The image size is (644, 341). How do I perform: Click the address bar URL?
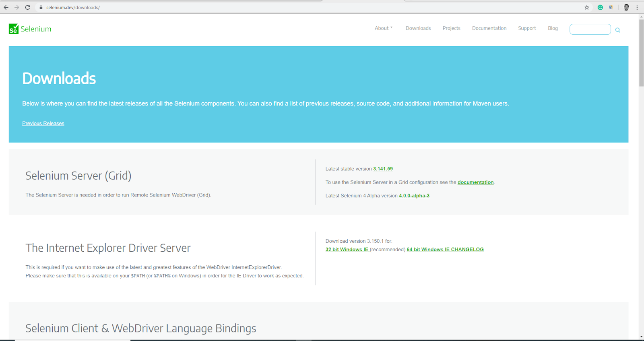(73, 7)
